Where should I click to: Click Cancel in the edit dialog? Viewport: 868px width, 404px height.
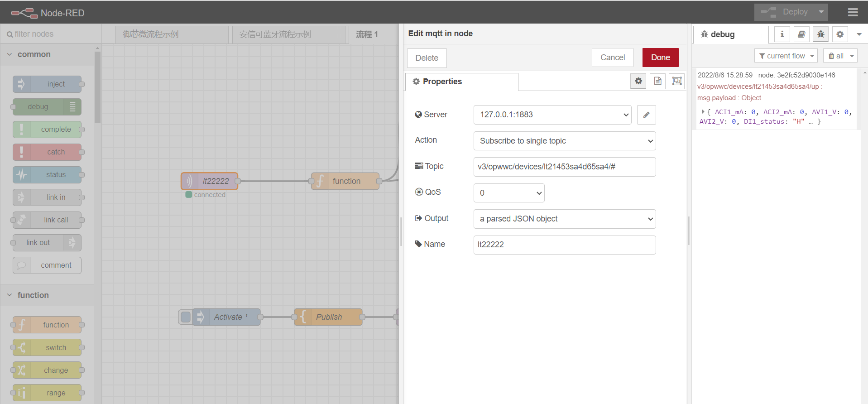pyautogui.click(x=613, y=58)
